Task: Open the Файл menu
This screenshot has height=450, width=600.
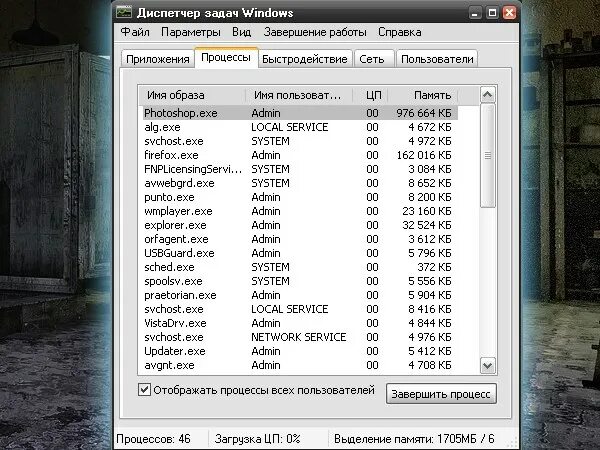Action: tap(135, 32)
